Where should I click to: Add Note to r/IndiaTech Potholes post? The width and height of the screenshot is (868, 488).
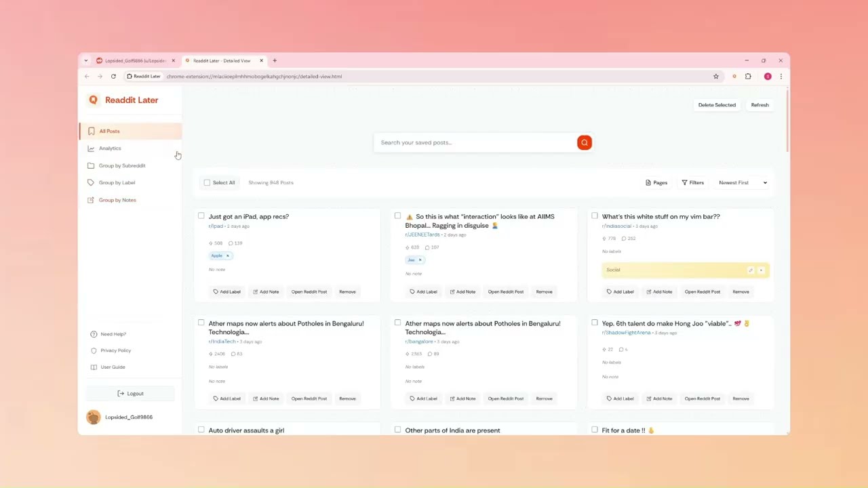[266, 399]
